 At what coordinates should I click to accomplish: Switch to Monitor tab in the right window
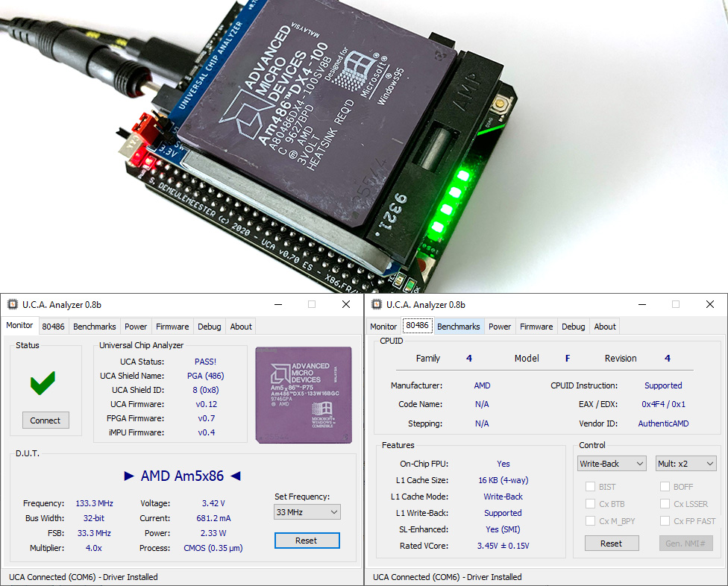pyautogui.click(x=383, y=327)
